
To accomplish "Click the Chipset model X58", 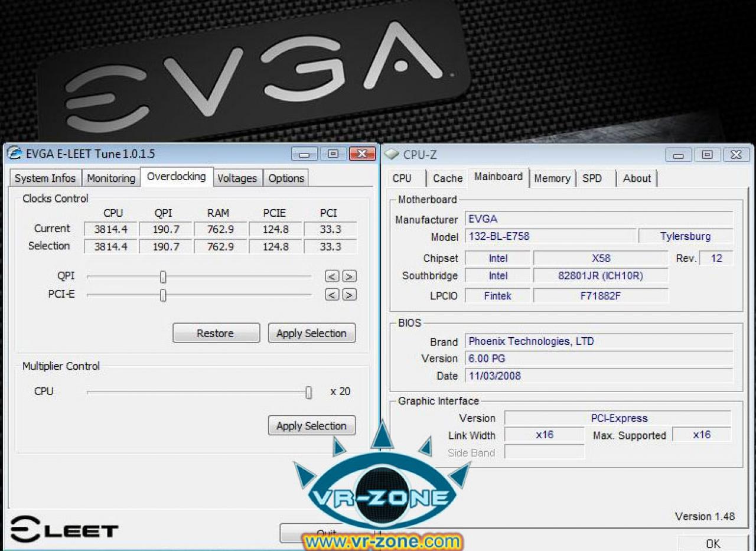I will click(x=601, y=258).
